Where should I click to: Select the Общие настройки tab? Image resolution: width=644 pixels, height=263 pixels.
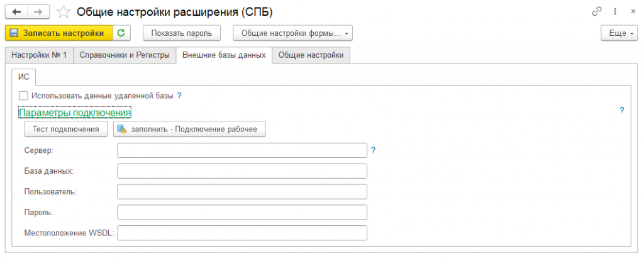[x=311, y=55]
